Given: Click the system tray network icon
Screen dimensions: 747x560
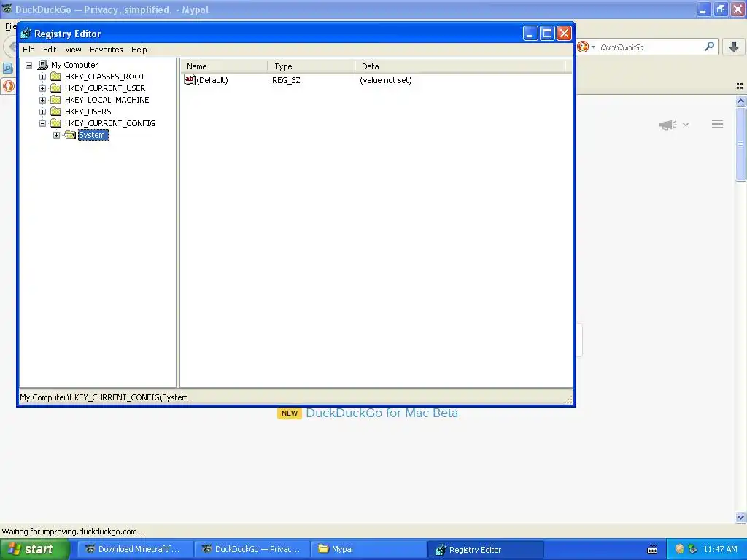Looking at the screenshot, I should point(693,549).
